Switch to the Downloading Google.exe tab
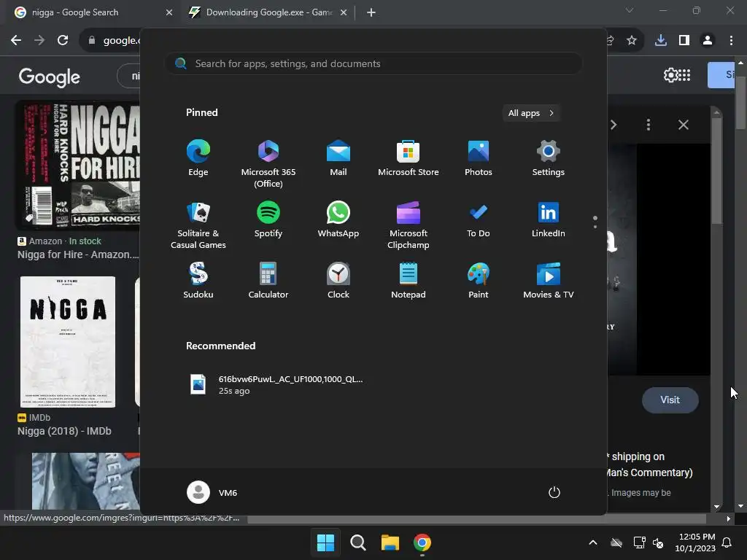This screenshot has width=747, height=560. 268,12
